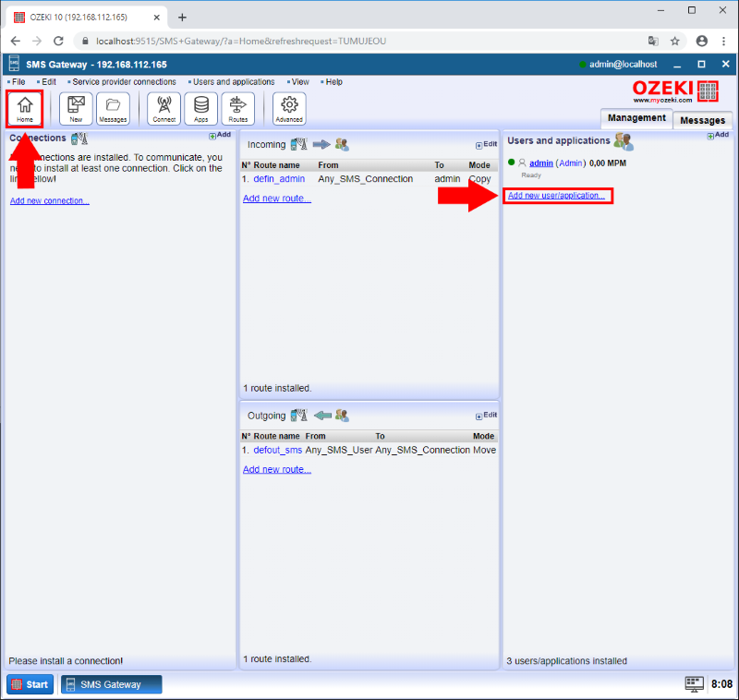The width and height of the screenshot is (739, 700).
Task: Click the taskbar clock showing 8:08
Action: [x=721, y=684]
